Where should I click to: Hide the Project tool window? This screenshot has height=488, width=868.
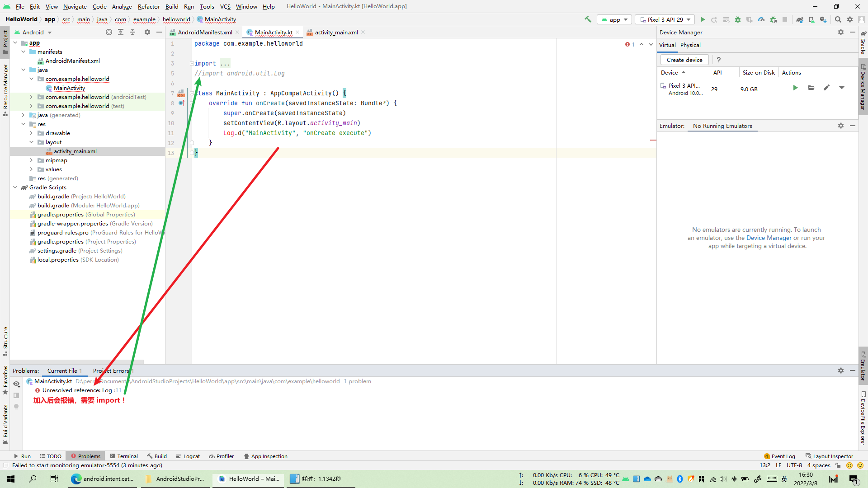pyautogui.click(x=159, y=32)
